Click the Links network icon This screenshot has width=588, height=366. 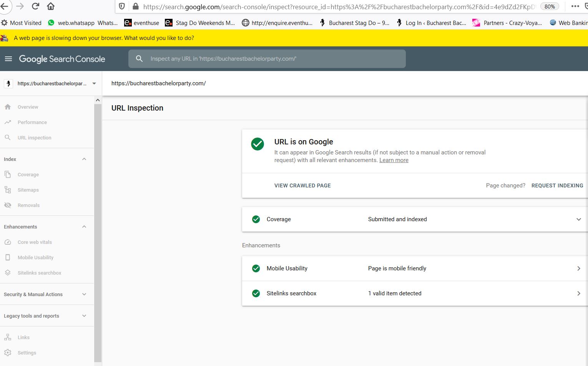click(8, 337)
